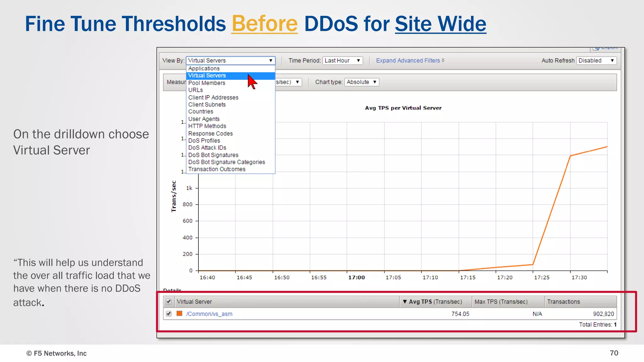
Task: Choose DoS Bot Signature Categories
Action: (x=230, y=162)
